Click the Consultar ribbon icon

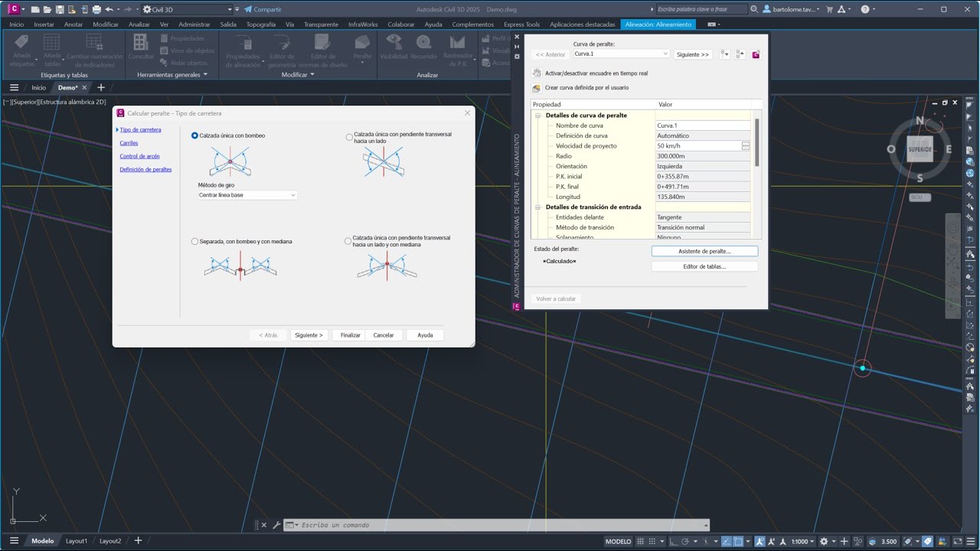click(141, 47)
